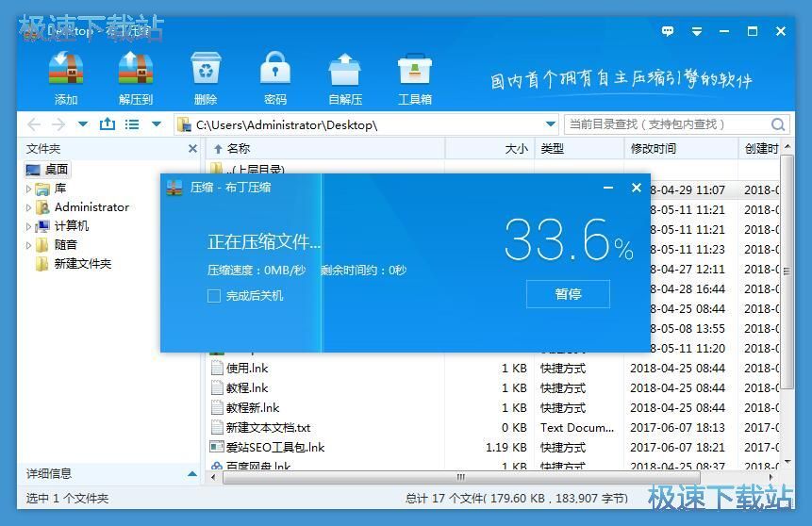This screenshot has width=812, height=526.
Task: Click the feedback chat bubble icon
Action: [668, 31]
